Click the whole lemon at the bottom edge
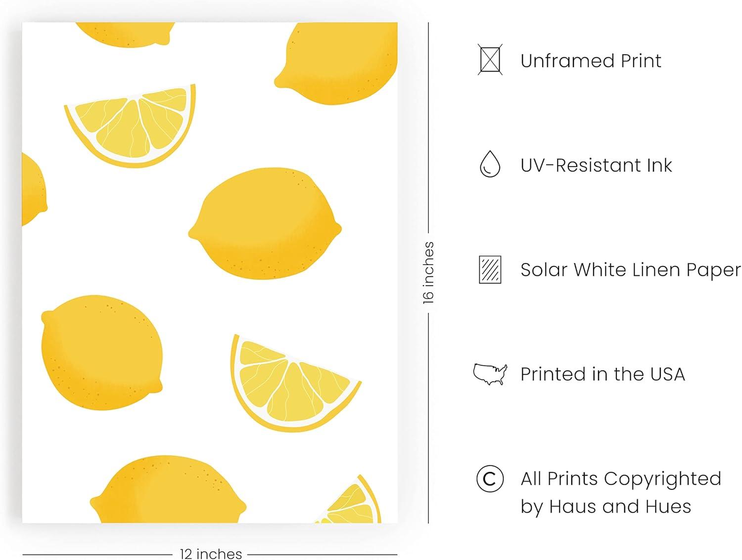 click(168, 490)
